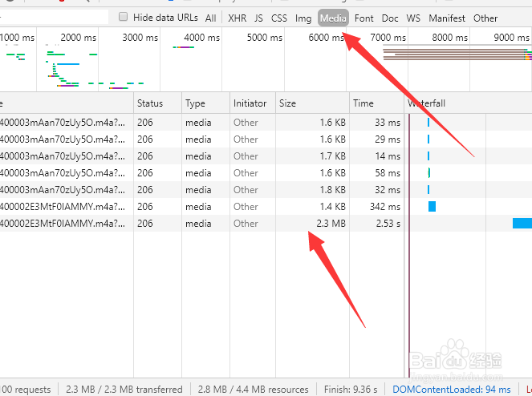Sort by the Initiator column header

253,103
